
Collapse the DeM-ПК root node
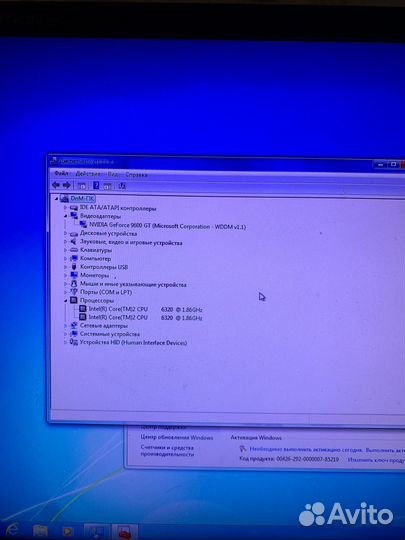[x=56, y=199]
